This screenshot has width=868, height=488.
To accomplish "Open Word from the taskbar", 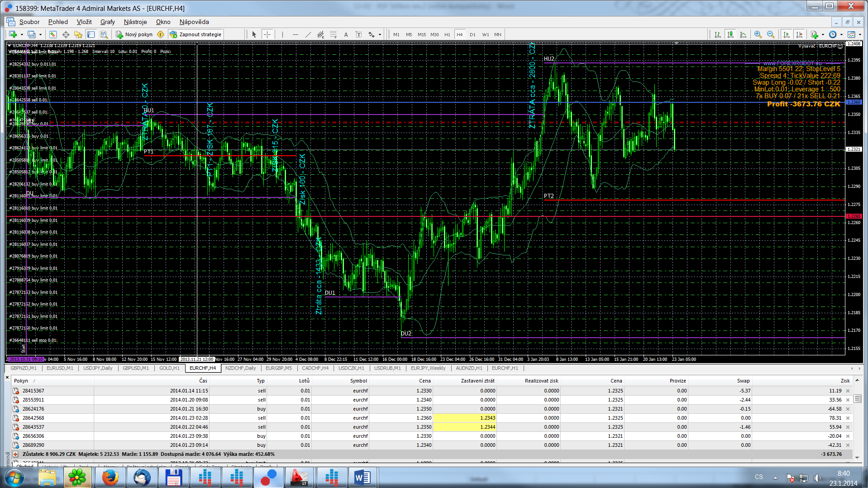I will (362, 478).
